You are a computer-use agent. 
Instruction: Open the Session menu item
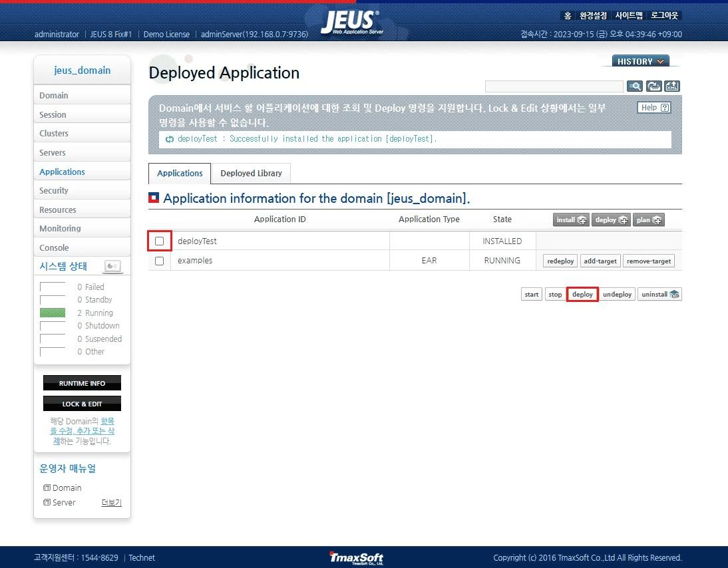(x=82, y=114)
